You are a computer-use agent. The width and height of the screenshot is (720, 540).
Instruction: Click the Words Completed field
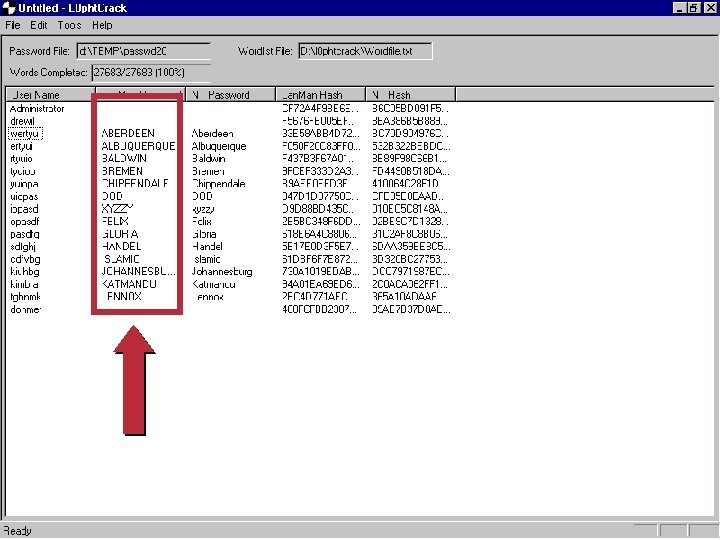[151, 72]
